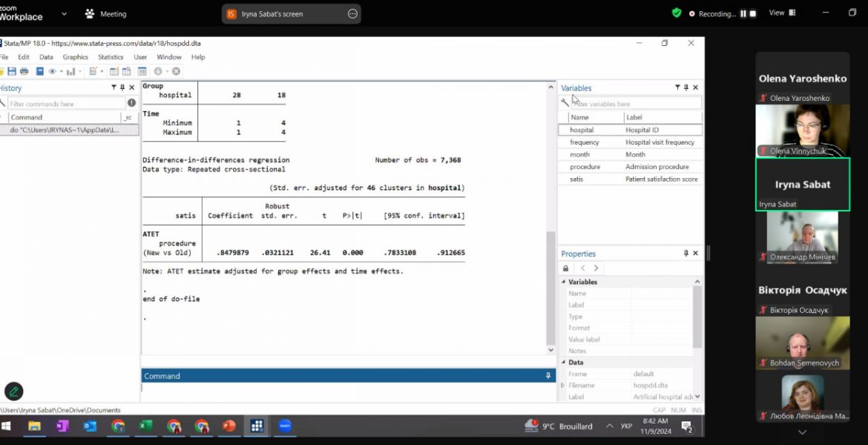868x445 pixels.
Task: Show more participants chevron in Zoom
Action: pos(802,432)
